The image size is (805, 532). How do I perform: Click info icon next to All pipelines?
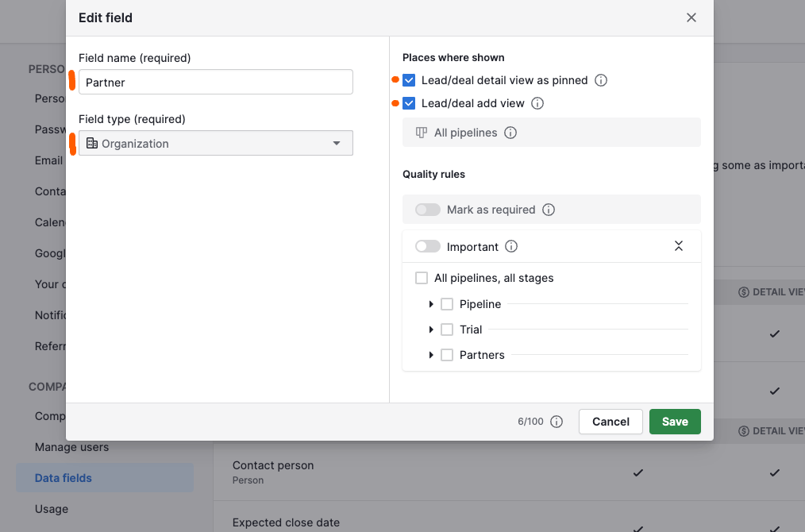tap(510, 133)
